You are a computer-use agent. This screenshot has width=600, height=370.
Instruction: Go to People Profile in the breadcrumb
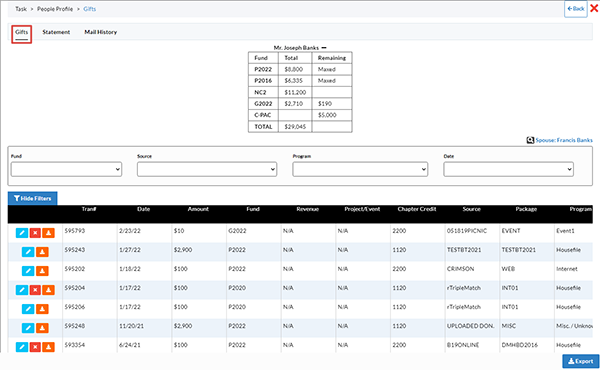click(55, 9)
